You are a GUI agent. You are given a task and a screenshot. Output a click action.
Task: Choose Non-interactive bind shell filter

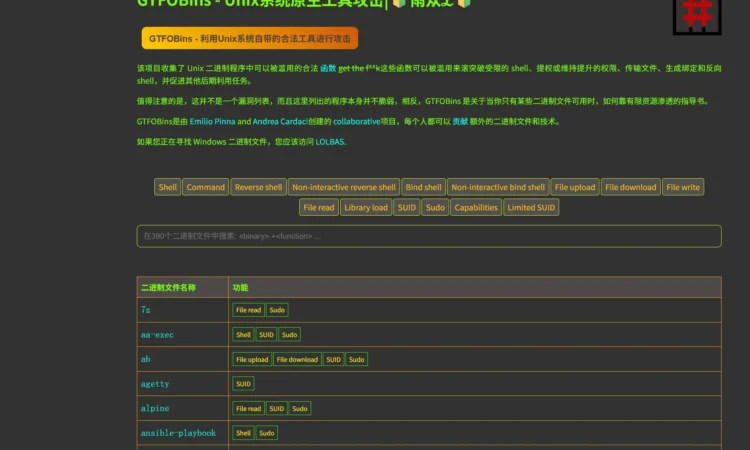click(x=498, y=187)
